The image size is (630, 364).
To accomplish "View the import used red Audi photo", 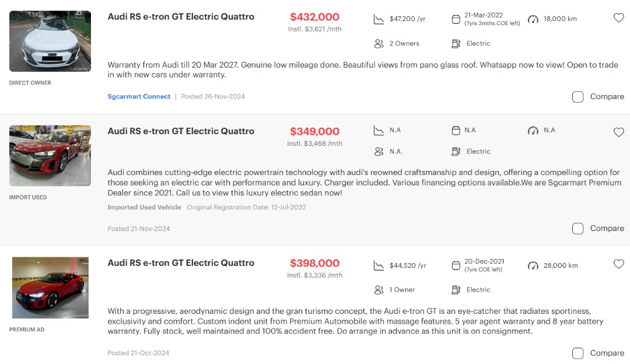I will coord(50,156).
